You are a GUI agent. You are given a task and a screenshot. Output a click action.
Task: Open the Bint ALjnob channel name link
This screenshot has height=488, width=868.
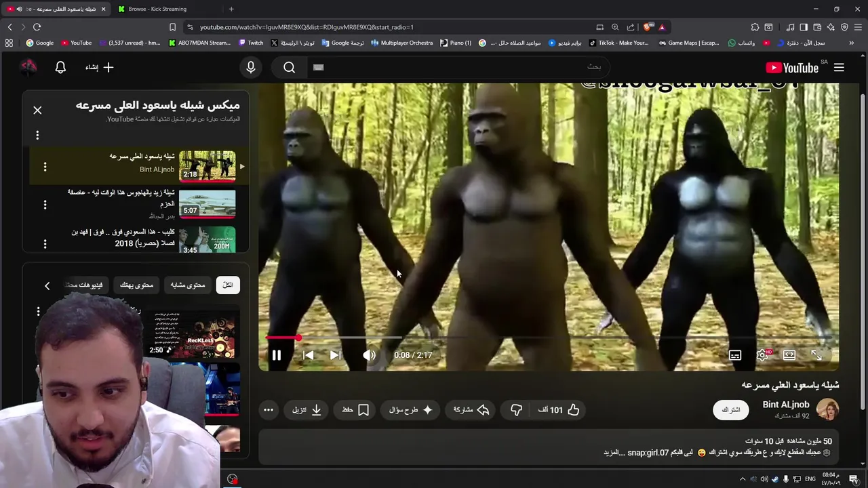click(x=786, y=405)
